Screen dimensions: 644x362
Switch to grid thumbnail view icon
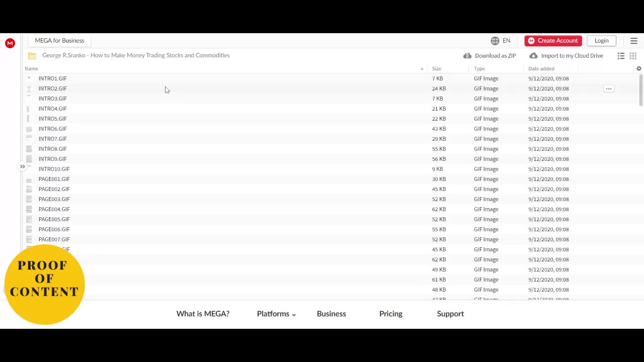(x=633, y=56)
